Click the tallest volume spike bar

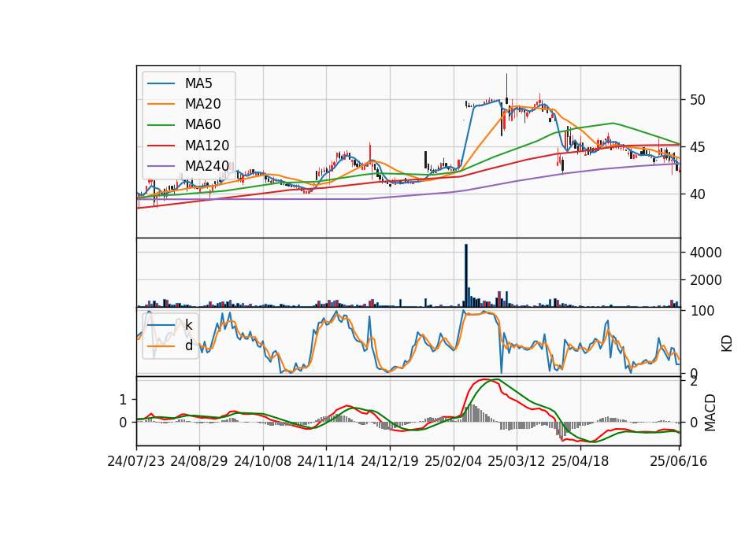[x=466, y=275]
